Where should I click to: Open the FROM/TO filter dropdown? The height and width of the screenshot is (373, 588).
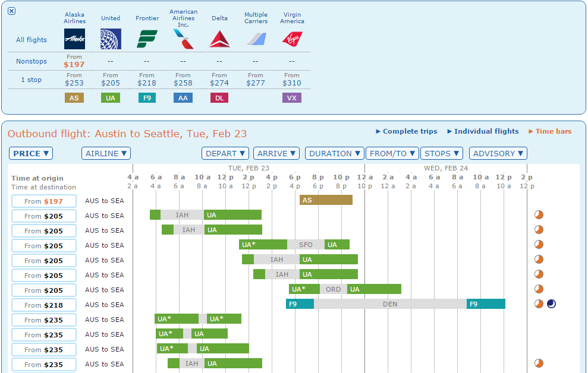[x=392, y=154]
